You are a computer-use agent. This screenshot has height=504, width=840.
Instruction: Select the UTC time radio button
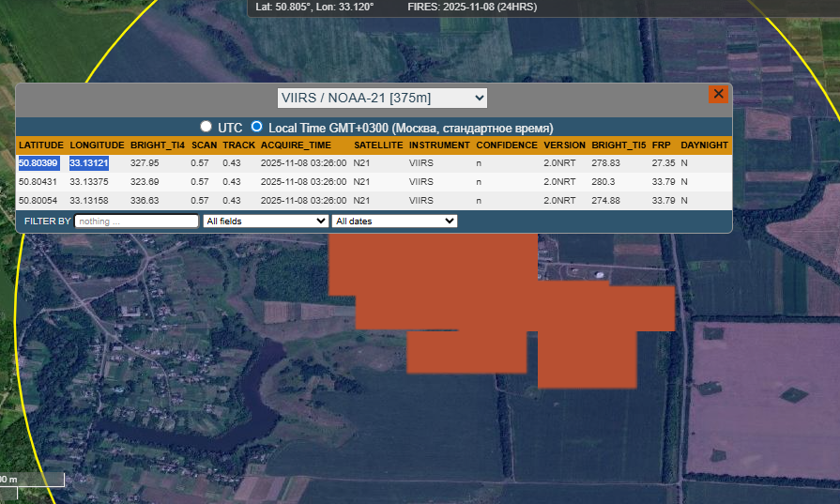206,127
